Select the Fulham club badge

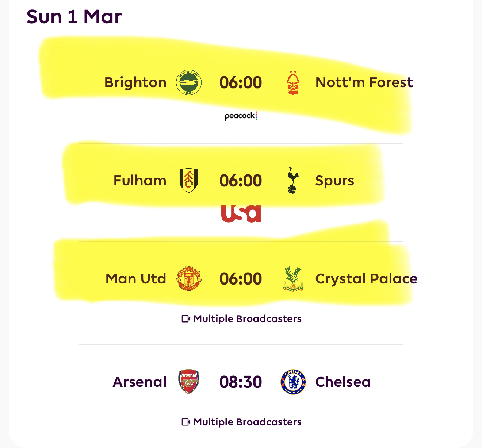point(189,181)
